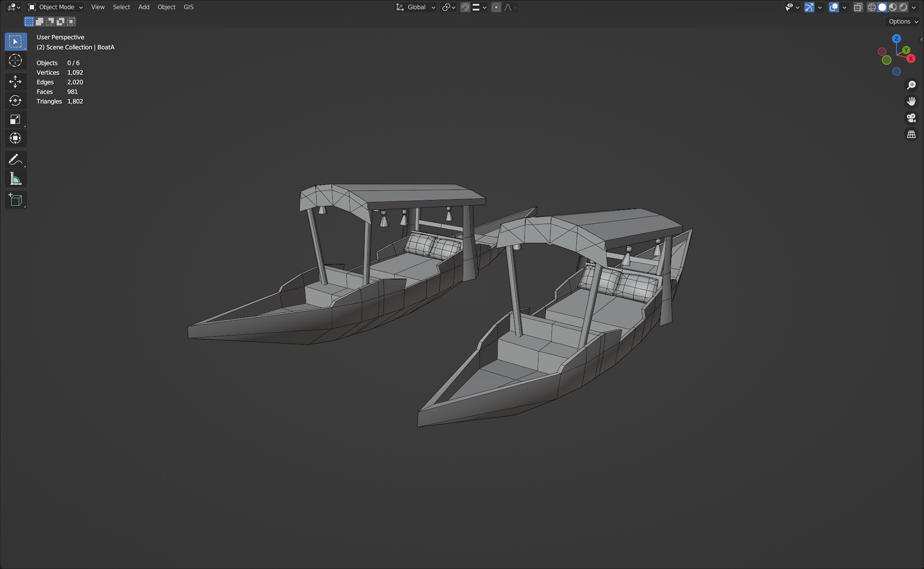Click the camera view icon
This screenshot has width=924, height=569.
pyautogui.click(x=911, y=118)
